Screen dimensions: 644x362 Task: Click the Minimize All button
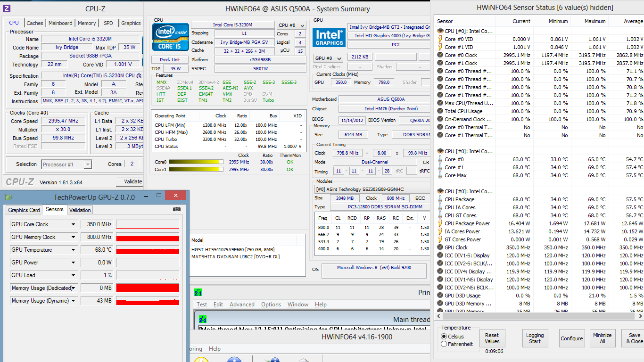[x=603, y=338]
